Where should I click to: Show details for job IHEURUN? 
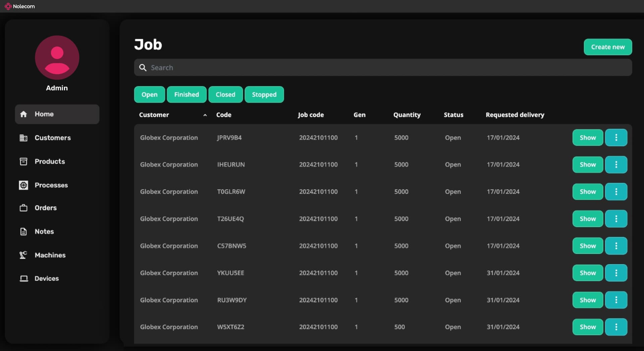point(587,165)
